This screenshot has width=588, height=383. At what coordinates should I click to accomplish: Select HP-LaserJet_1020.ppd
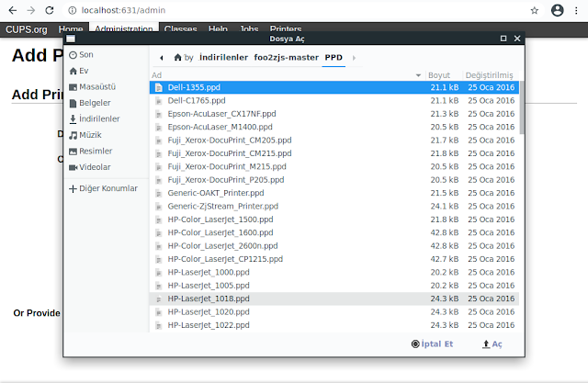334,312
